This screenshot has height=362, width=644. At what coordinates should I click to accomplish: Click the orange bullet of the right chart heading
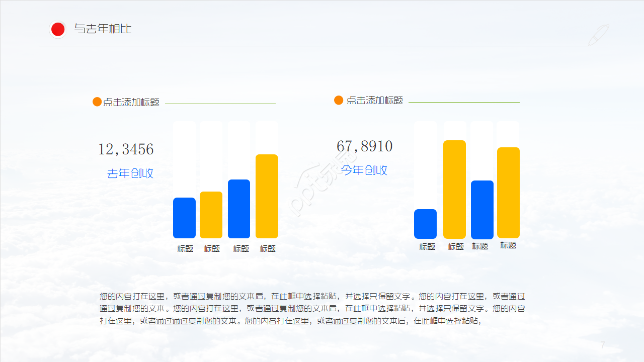339,100
